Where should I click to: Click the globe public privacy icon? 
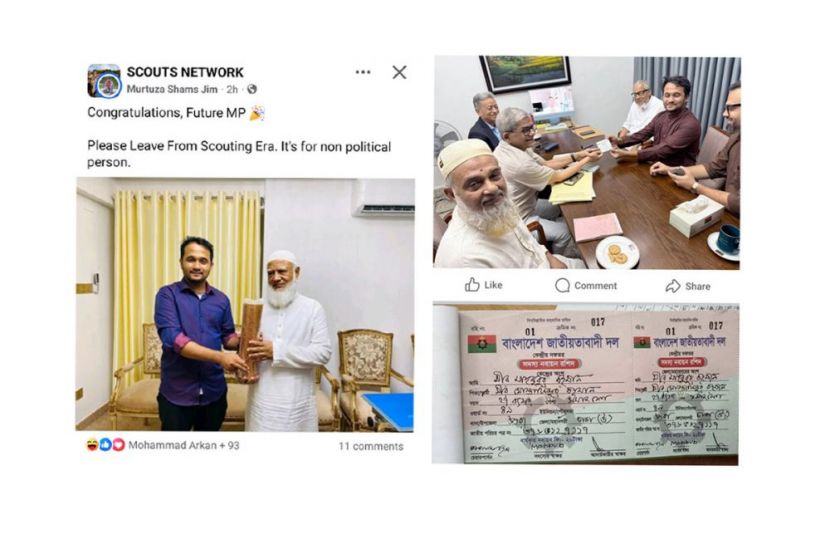click(252, 89)
